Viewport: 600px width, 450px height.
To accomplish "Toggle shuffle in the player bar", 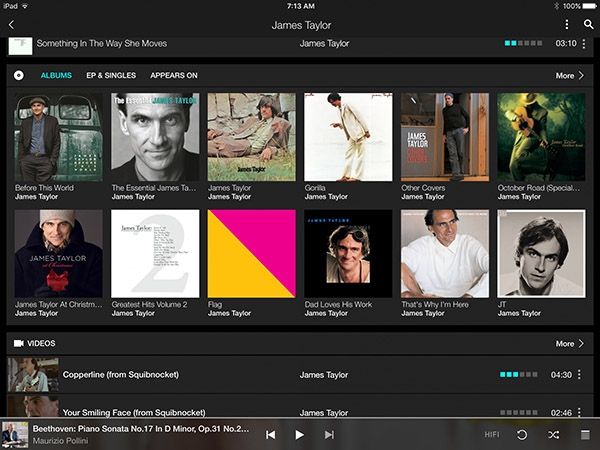I will [553, 435].
